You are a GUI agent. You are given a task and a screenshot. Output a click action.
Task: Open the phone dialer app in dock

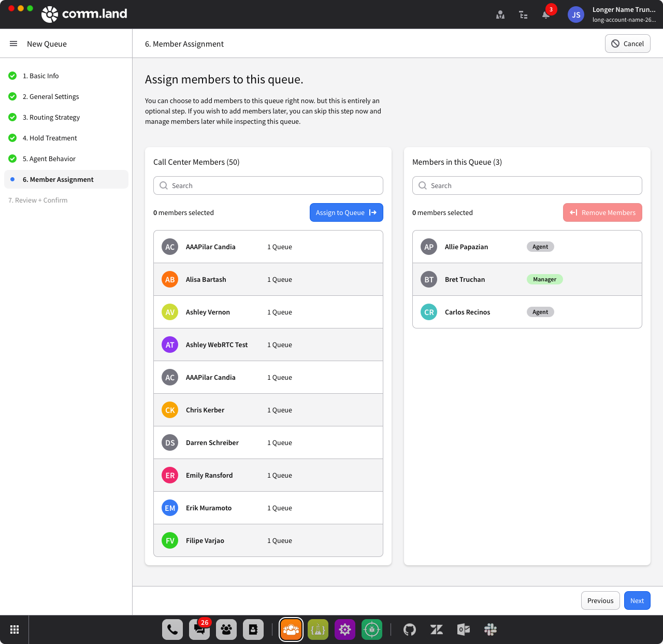[172, 629]
